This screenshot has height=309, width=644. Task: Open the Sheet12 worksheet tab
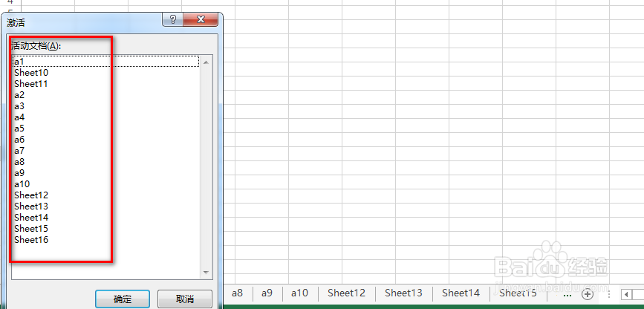coord(346,293)
